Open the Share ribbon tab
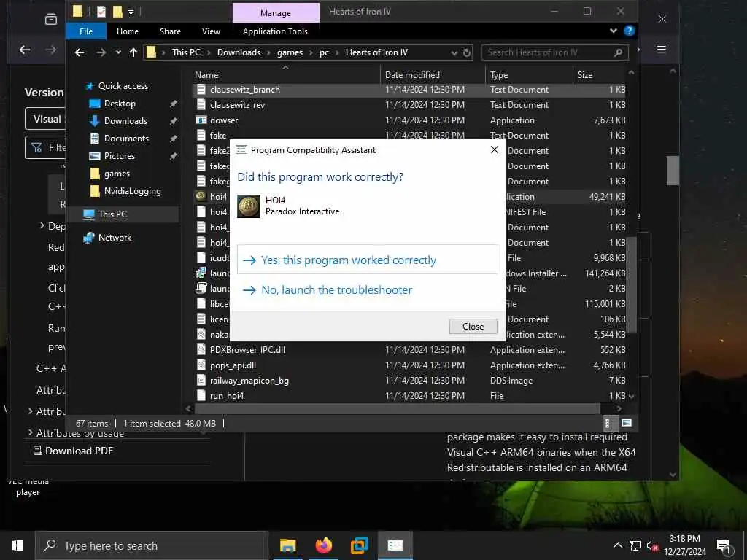Image resolution: width=747 pixels, height=560 pixels. (x=170, y=31)
